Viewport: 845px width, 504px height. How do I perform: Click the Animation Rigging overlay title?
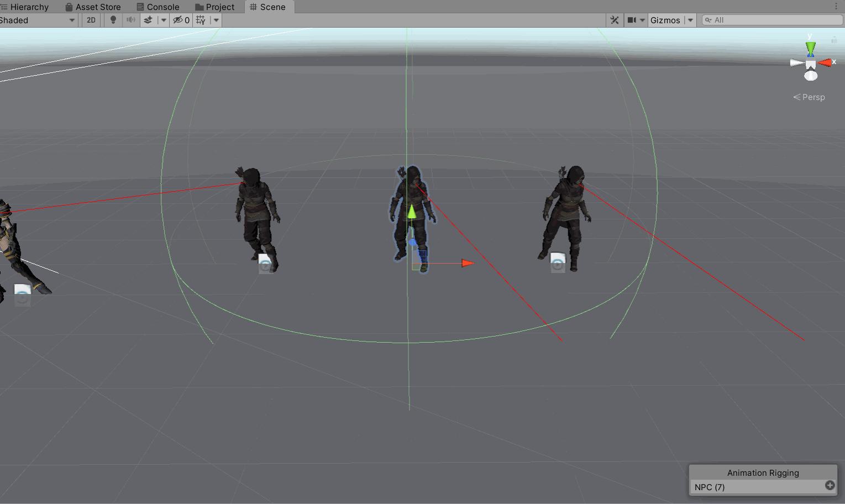[x=763, y=473]
